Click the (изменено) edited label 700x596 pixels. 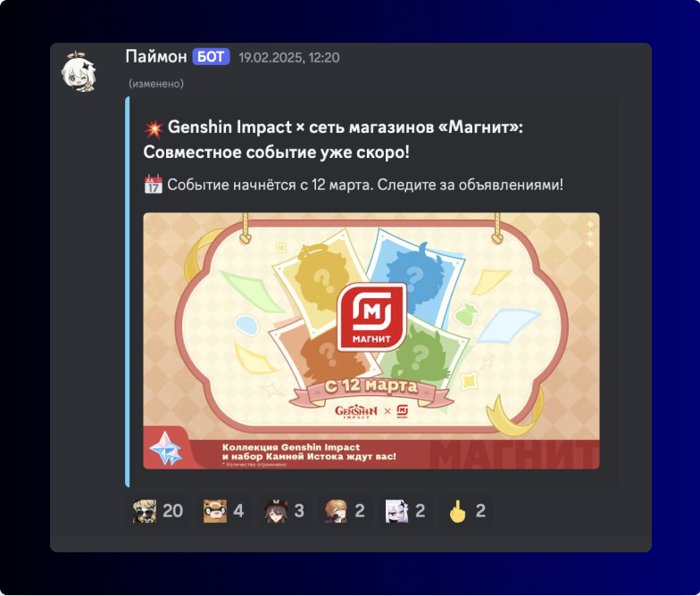point(156,84)
